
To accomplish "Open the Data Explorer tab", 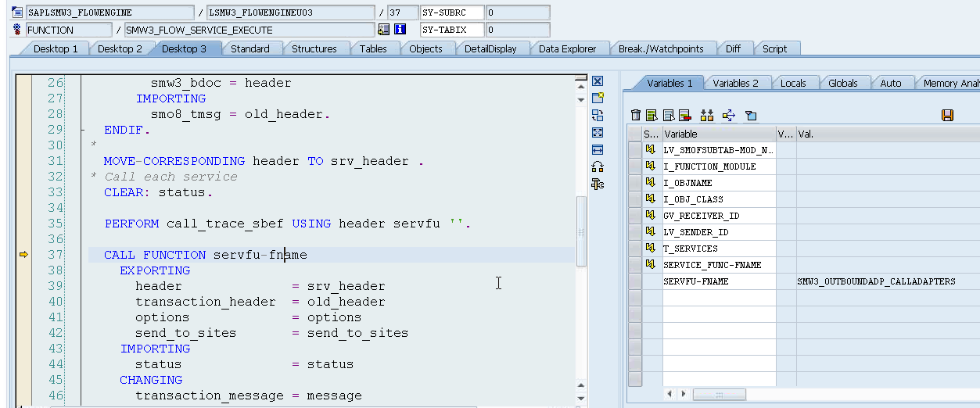I will click(567, 48).
